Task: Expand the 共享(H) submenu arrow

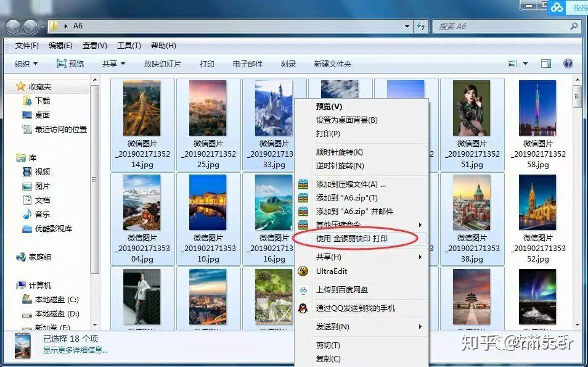Action: pyautogui.click(x=420, y=257)
